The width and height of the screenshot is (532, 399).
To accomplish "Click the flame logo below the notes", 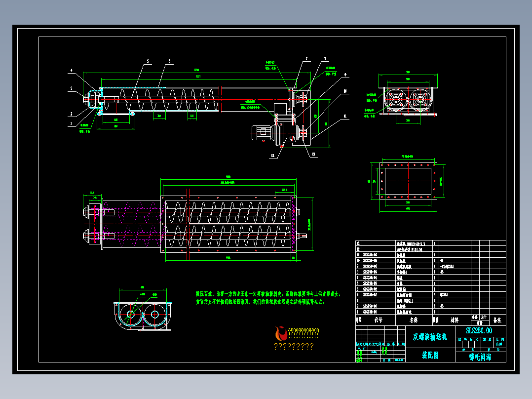I will coord(281,334).
